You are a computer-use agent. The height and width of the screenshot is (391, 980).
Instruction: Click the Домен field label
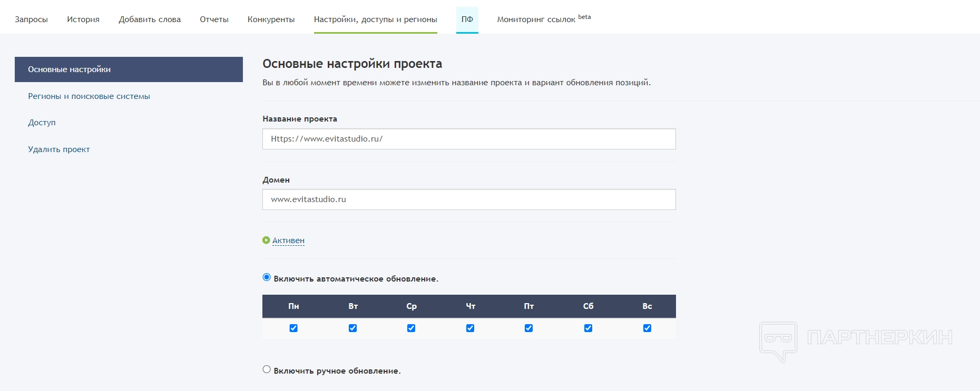[x=276, y=180]
